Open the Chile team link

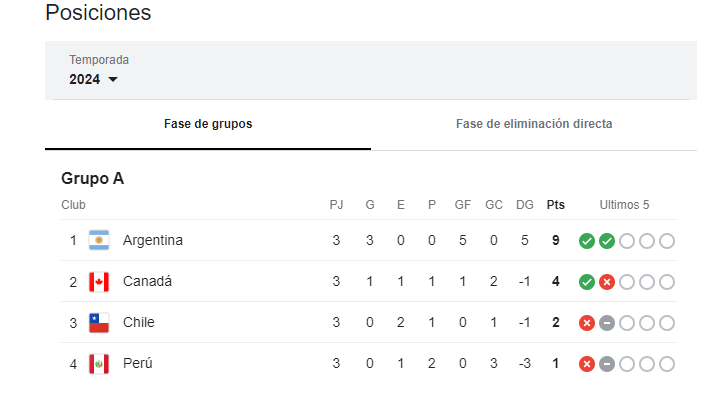138,323
